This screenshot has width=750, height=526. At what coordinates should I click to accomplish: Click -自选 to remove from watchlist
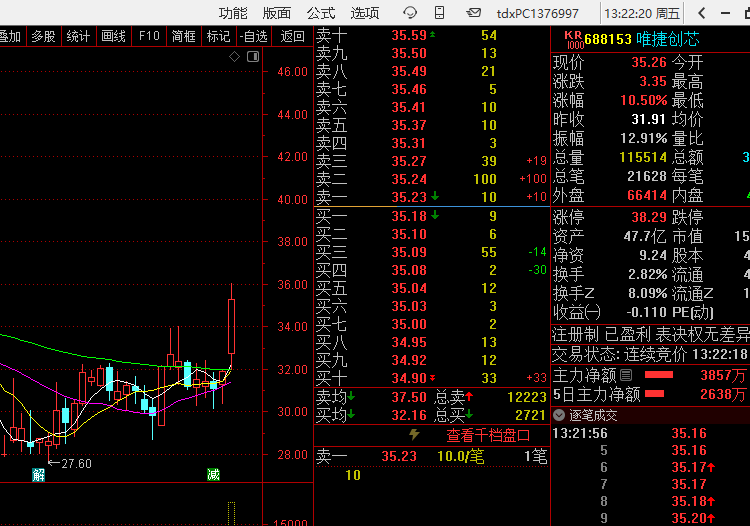click(x=254, y=36)
